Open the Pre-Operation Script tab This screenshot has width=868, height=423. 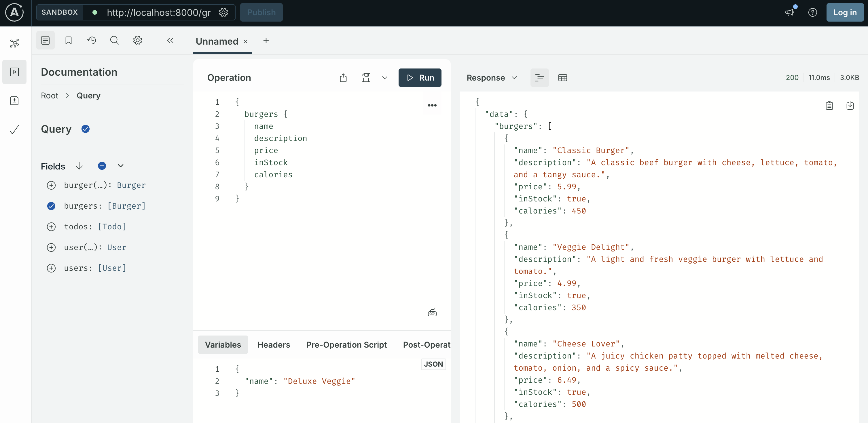[x=346, y=344]
